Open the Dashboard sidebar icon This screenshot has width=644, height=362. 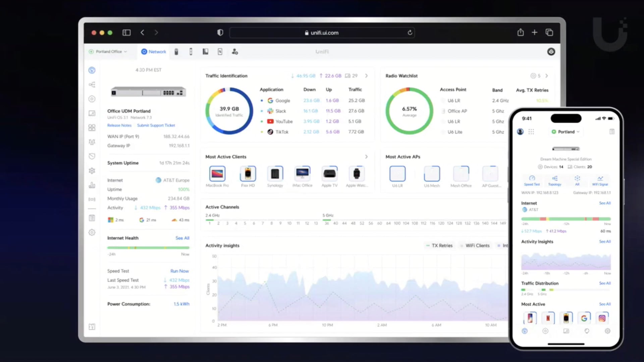[92, 70]
